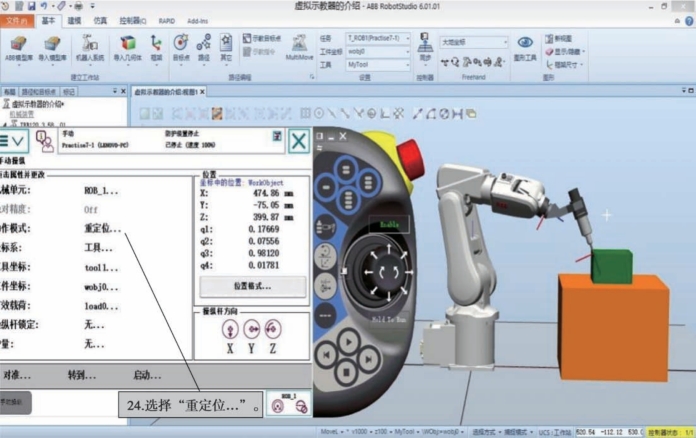Screen dimensions: 696x438
Task: Click the pendant stop button
Action: point(347,372)
